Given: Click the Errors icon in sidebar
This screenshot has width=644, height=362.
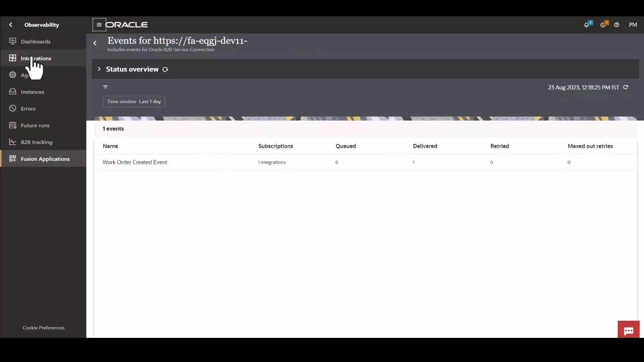Looking at the screenshot, I should coord(12,108).
